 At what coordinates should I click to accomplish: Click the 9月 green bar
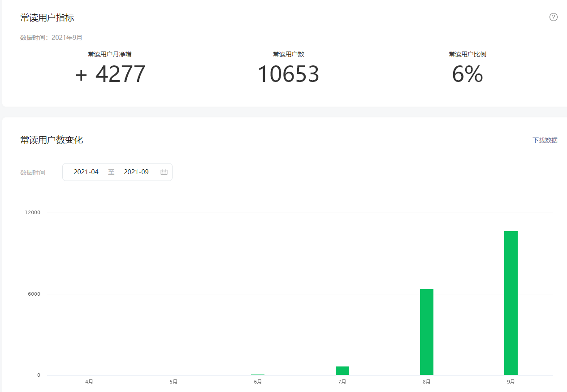(x=511, y=303)
